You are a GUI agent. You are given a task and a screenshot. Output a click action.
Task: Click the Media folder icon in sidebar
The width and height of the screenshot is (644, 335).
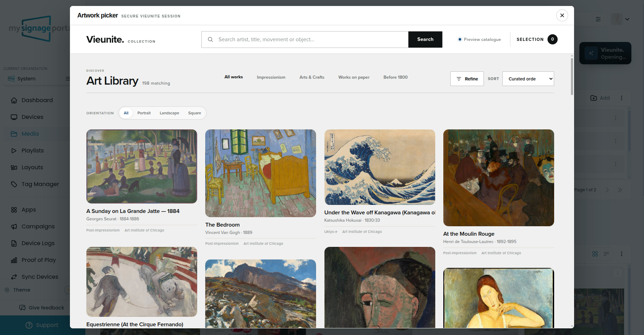(14, 134)
